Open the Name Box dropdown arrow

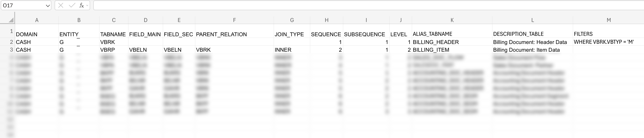[x=48, y=5]
